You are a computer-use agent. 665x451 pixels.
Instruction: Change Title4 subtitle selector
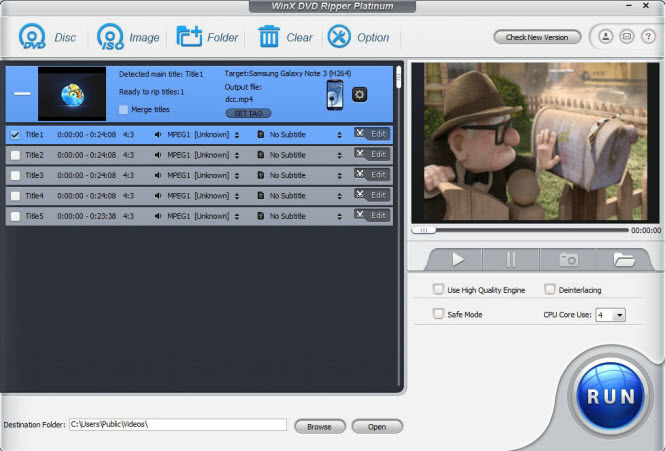coord(339,196)
